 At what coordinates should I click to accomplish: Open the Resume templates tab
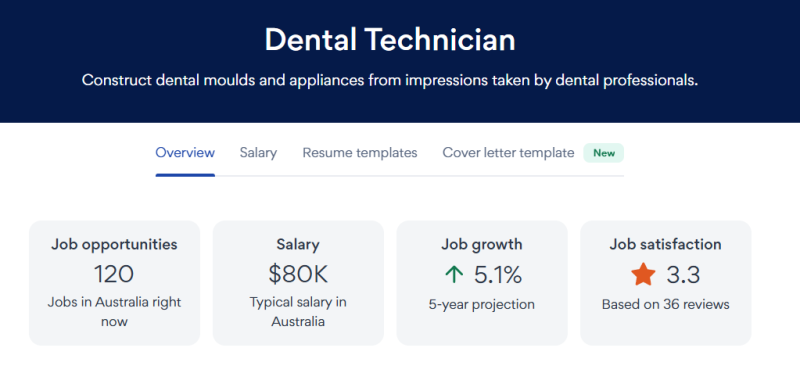pos(360,153)
